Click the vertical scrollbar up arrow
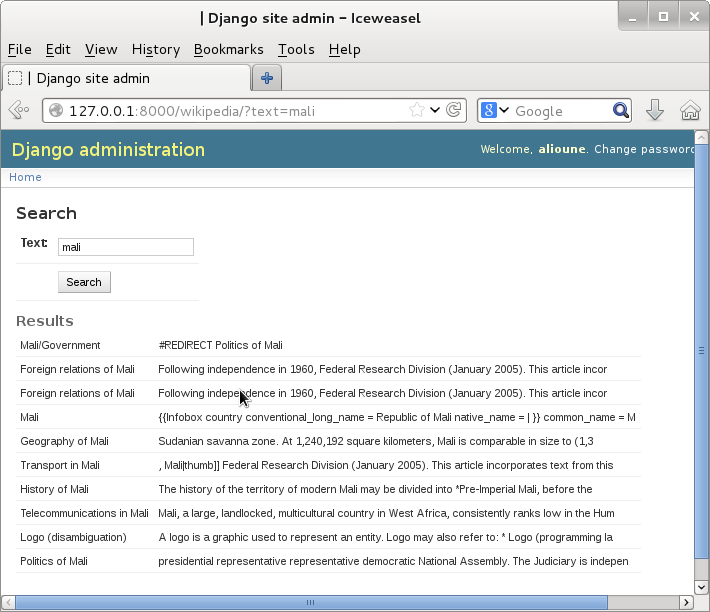 pos(701,137)
